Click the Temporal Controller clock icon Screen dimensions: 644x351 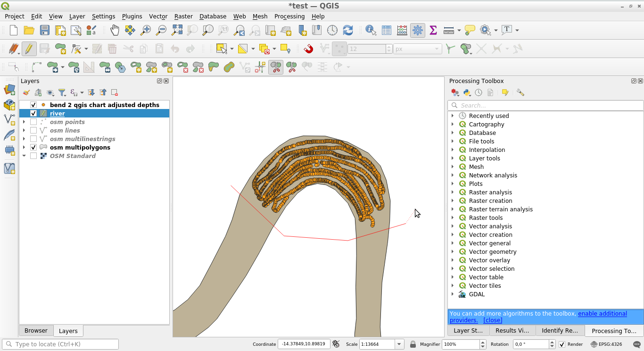click(x=332, y=30)
